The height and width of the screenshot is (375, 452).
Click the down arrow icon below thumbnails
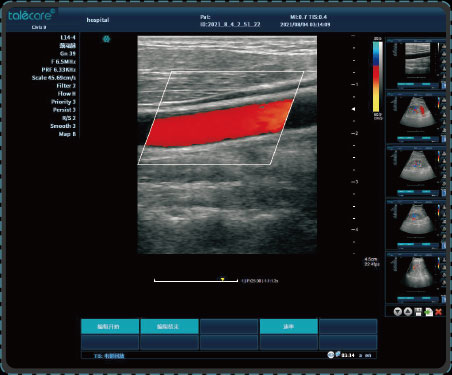coord(397,312)
